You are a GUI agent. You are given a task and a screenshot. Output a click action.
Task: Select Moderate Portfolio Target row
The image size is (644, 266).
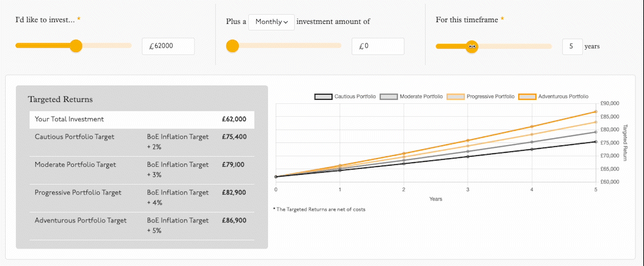pos(142,170)
